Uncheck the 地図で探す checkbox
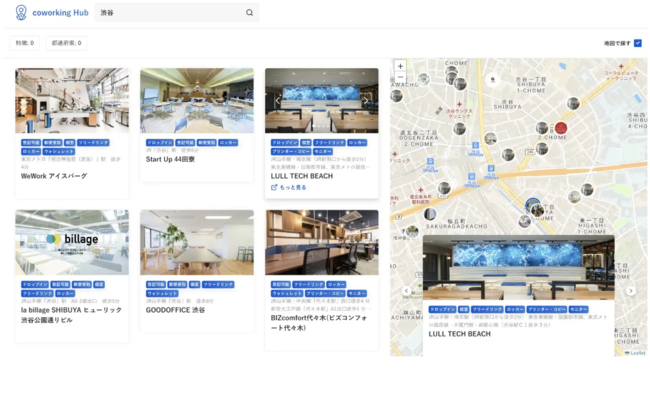 point(638,43)
